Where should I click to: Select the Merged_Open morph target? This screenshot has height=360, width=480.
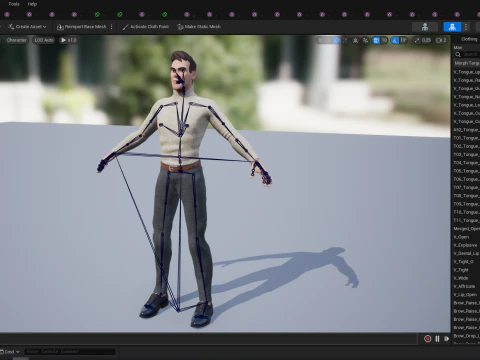point(466,229)
